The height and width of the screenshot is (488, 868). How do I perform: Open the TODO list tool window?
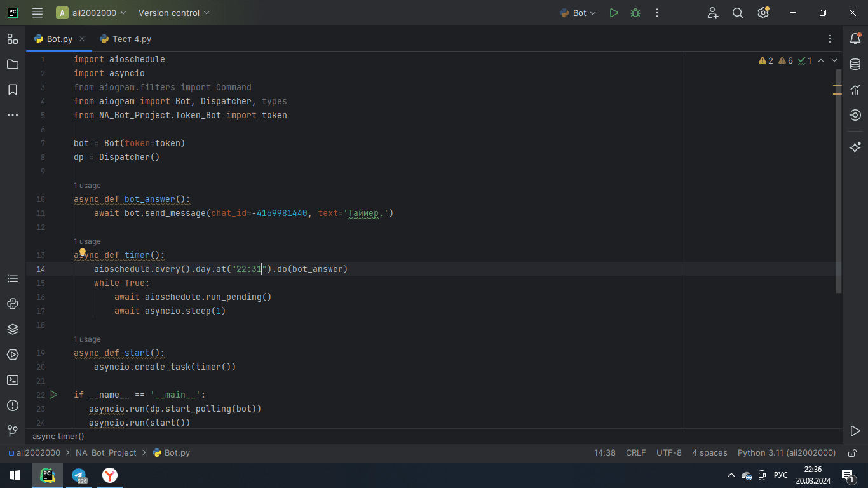click(x=13, y=278)
